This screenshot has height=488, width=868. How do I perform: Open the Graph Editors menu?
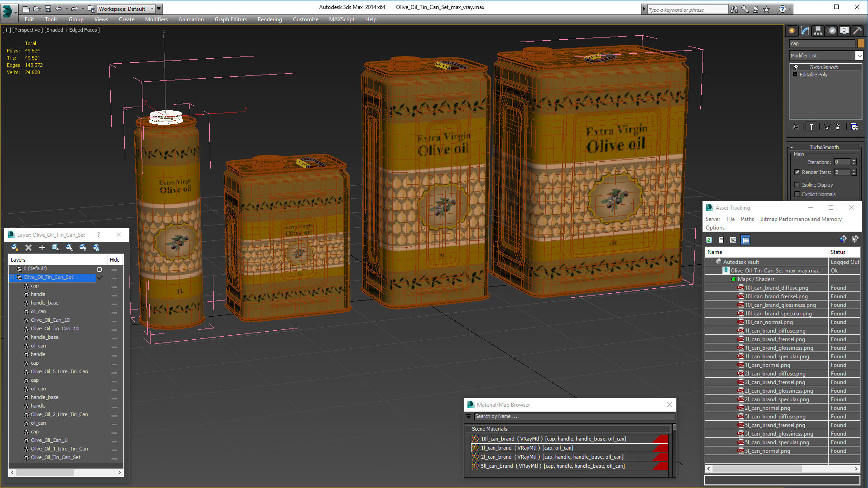231,19
